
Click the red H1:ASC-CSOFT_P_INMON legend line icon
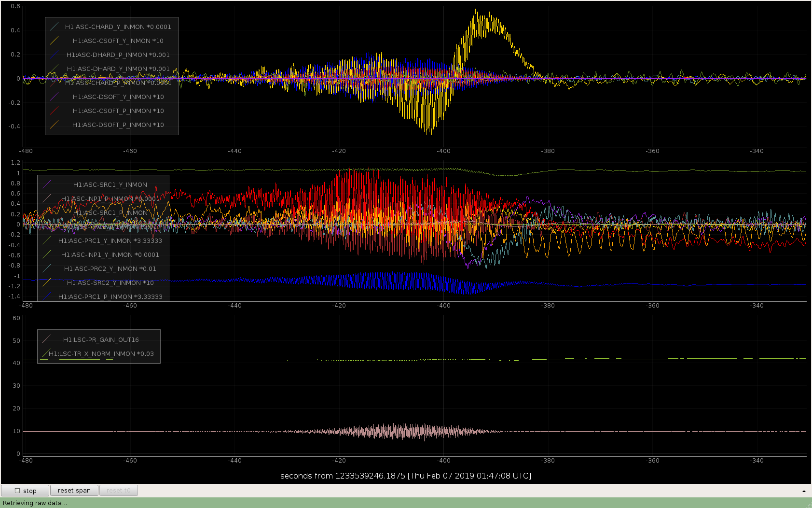(x=55, y=111)
